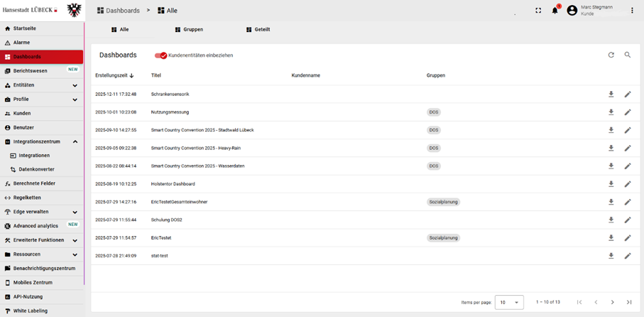Edit the Nutzungsmessung dashboard with pencil icon
Screen dimensions: 644x317
point(628,112)
